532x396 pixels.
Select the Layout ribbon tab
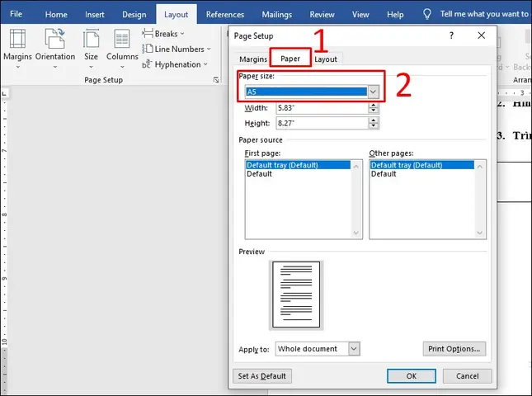point(176,14)
